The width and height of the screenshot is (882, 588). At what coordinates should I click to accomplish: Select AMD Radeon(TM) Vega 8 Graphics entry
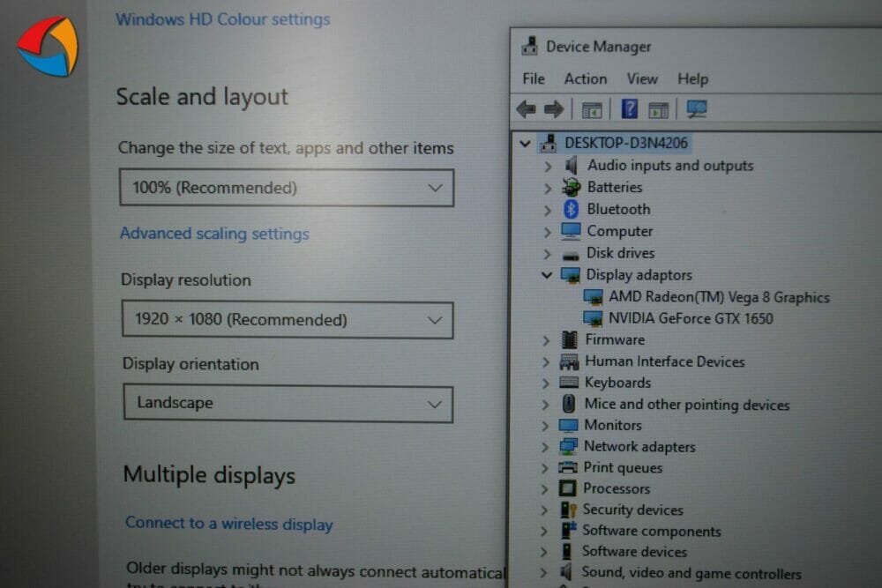pyautogui.click(x=719, y=297)
